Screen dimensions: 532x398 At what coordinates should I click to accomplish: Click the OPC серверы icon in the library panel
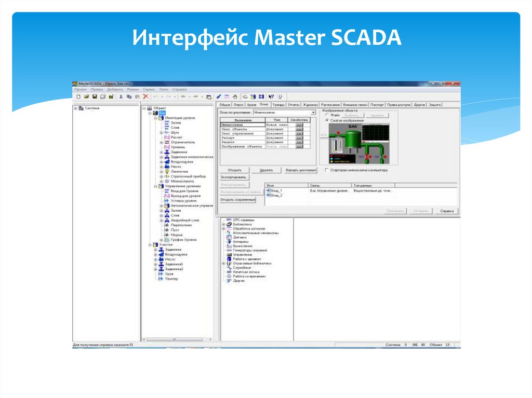point(229,220)
